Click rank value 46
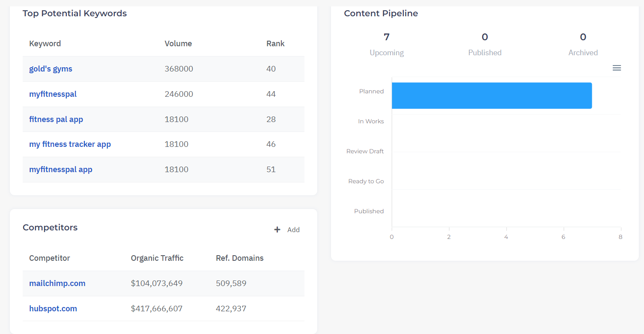This screenshot has height=334, width=644. click(271, 144)
